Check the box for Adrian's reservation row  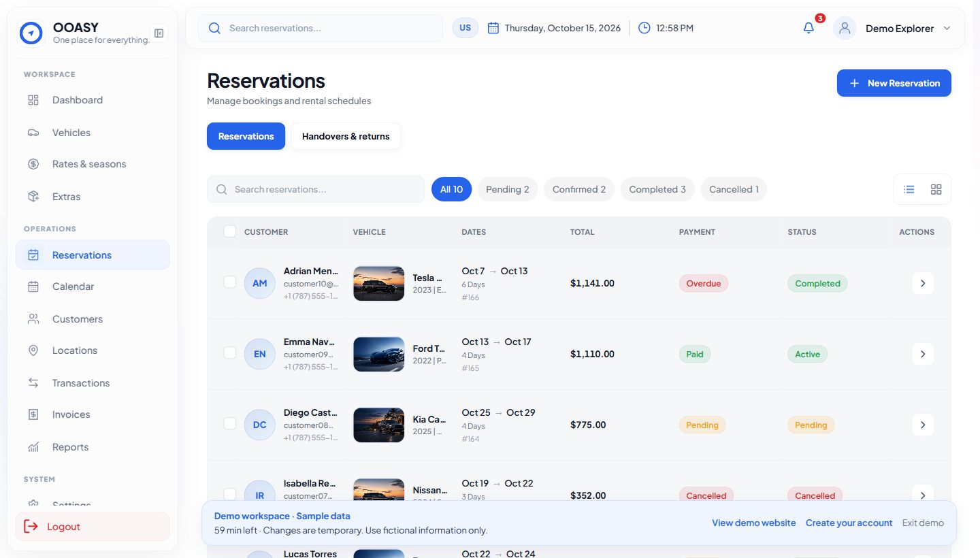click(230, 282)
